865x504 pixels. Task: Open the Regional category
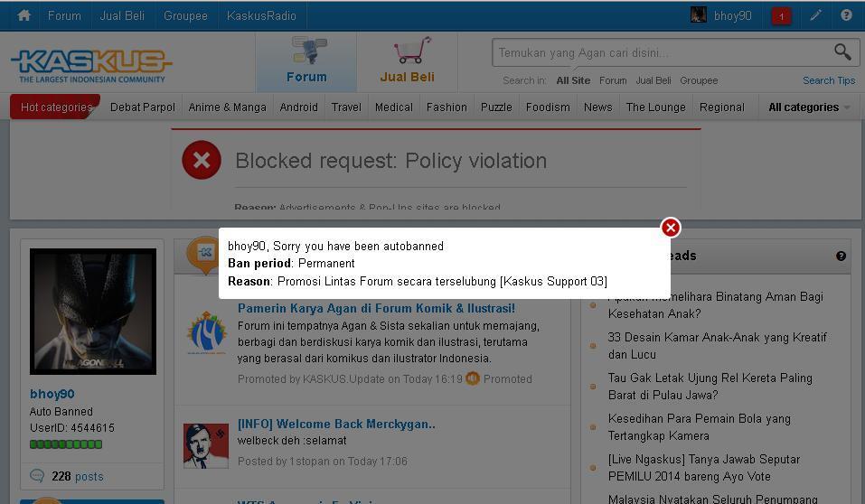click(x=721, y=107)
